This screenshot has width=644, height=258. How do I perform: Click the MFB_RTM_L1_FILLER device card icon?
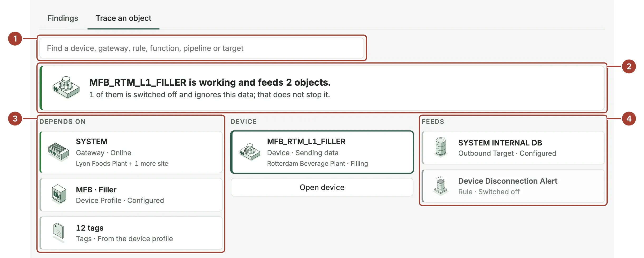[x=250, y=152]
